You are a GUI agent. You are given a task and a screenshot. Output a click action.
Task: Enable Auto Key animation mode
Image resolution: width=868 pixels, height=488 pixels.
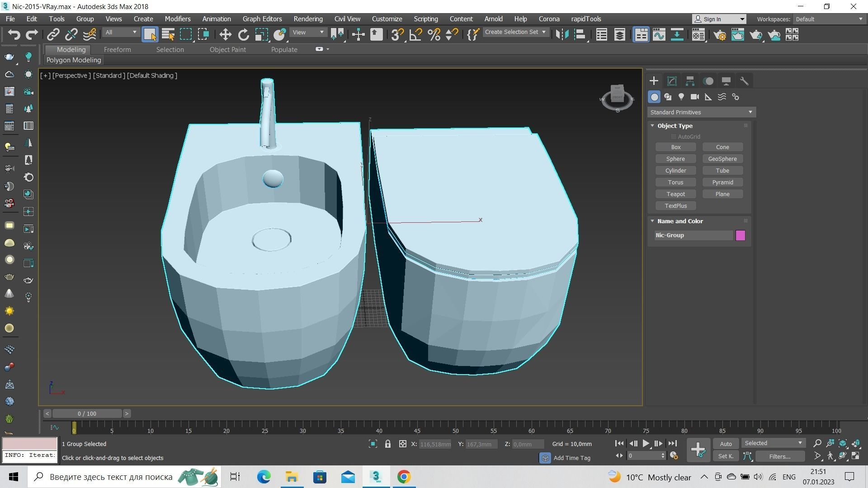pos(726,443)
